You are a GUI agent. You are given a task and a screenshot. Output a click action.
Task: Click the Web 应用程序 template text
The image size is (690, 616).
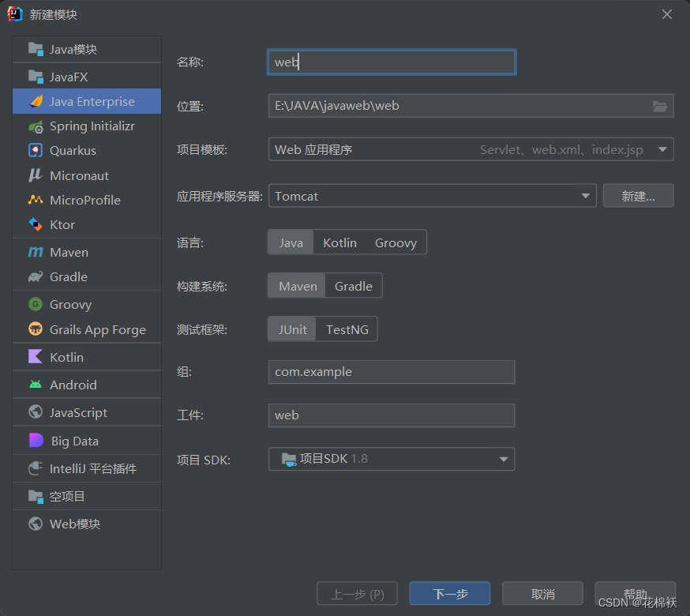tap(313, 150)
